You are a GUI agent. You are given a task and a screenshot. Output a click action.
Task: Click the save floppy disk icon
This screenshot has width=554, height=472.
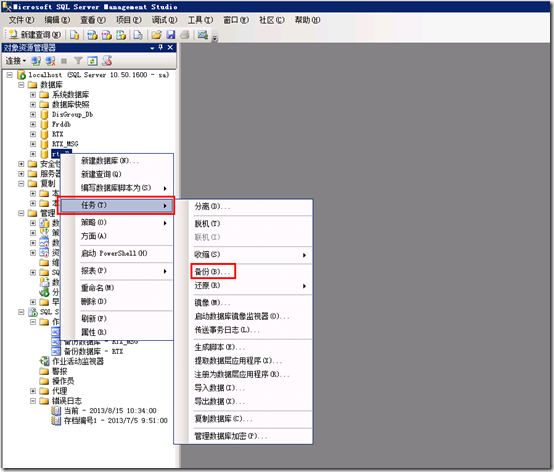[171, 35]
